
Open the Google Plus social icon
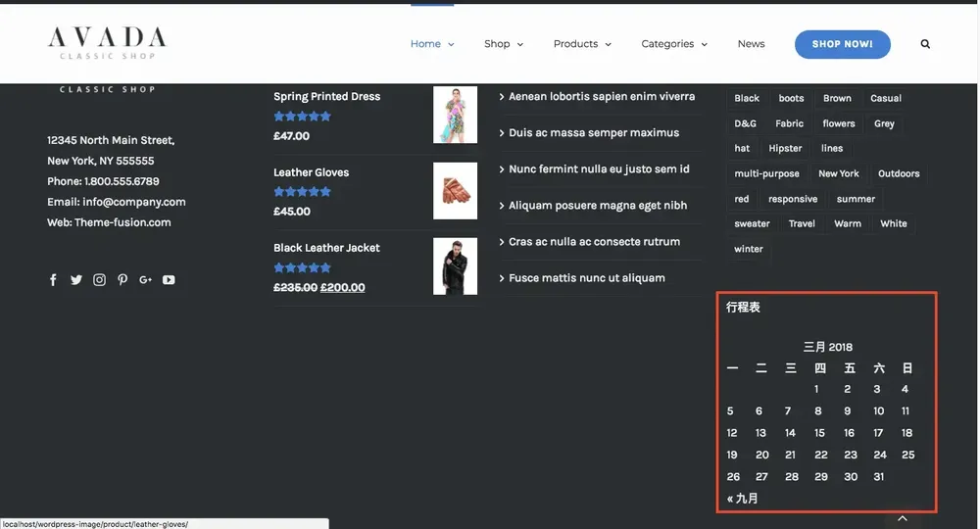pyautogui.click(x=146, y=280)
